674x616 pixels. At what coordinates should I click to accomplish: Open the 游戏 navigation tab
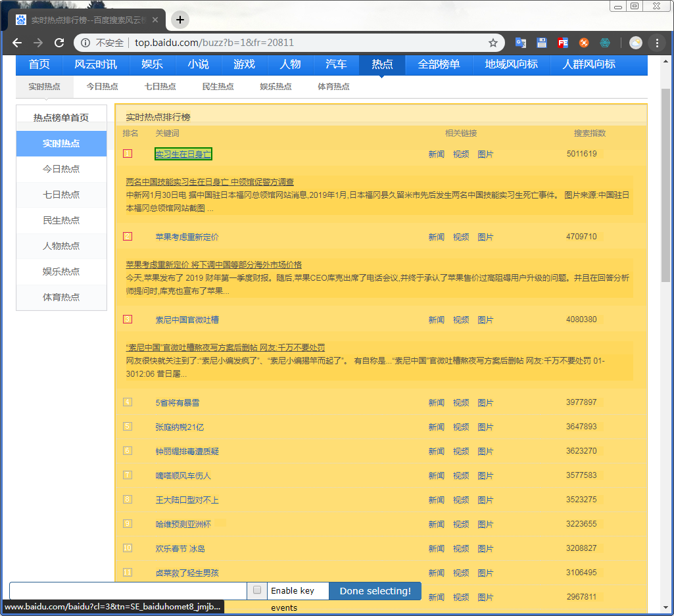(x=244, y=64)
